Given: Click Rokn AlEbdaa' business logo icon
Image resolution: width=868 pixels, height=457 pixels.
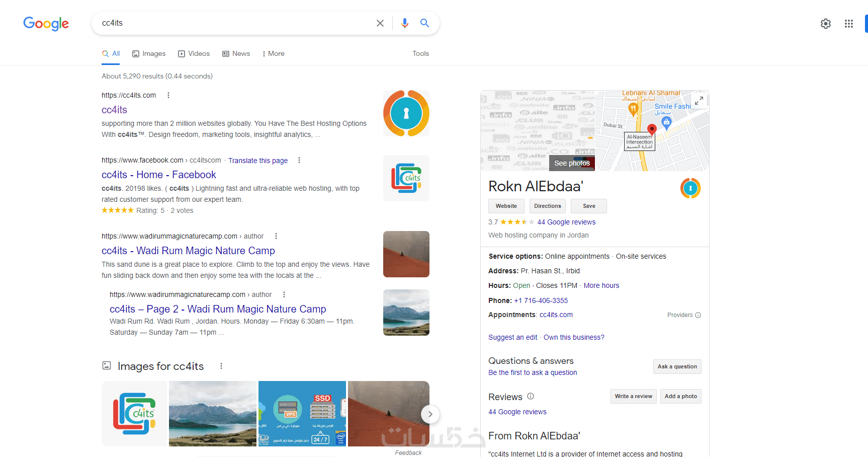Looking at the screenshot, I should [x=690, y=188].
